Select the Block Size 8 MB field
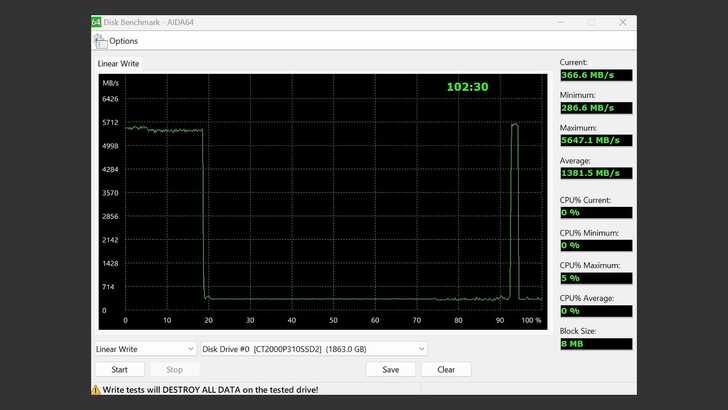This screenshot has height=410, width=728. [x=595, y=343]
